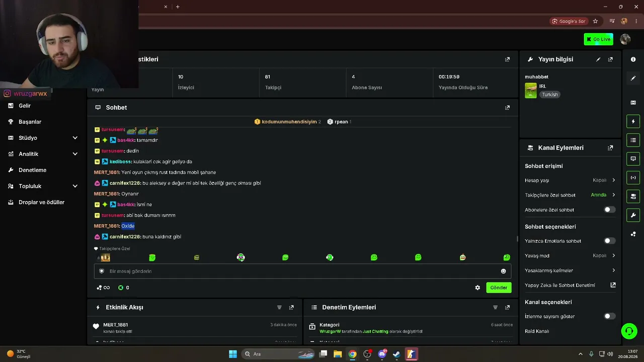
Task: Pop out the Sohbet chat panel
Action: point(507,108)
